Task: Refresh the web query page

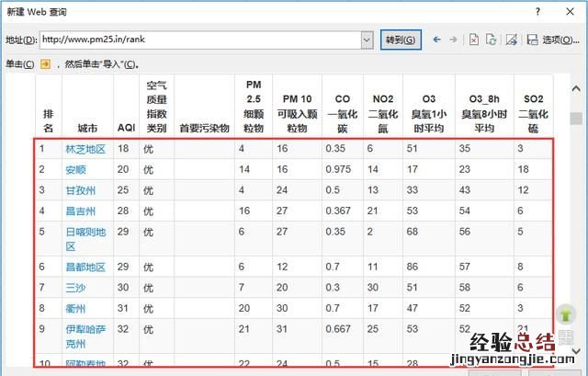Action: 491,40
